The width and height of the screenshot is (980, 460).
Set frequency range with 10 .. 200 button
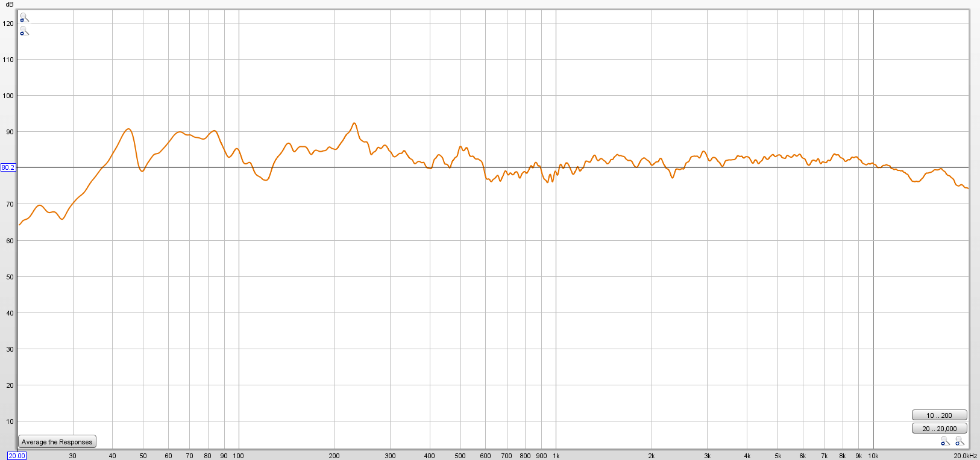click(x=939, y=415)
